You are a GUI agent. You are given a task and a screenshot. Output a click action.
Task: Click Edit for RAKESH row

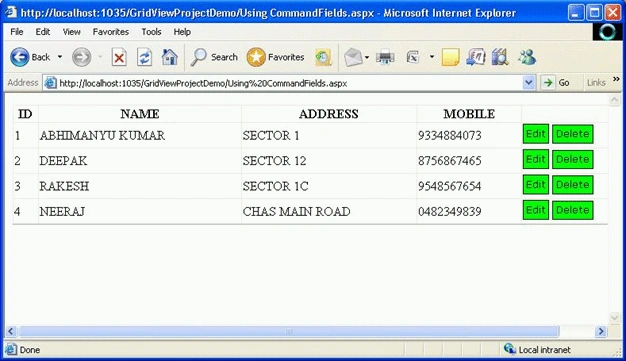click(535, 184)
